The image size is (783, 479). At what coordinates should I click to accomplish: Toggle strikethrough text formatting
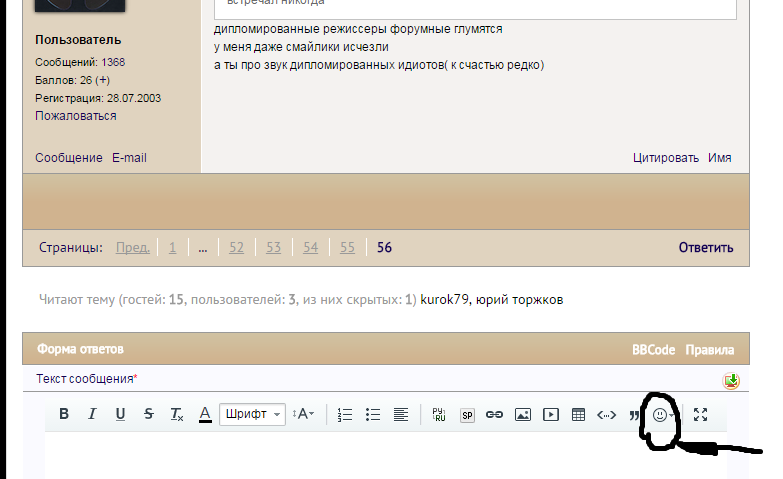[x=148, y=414]
